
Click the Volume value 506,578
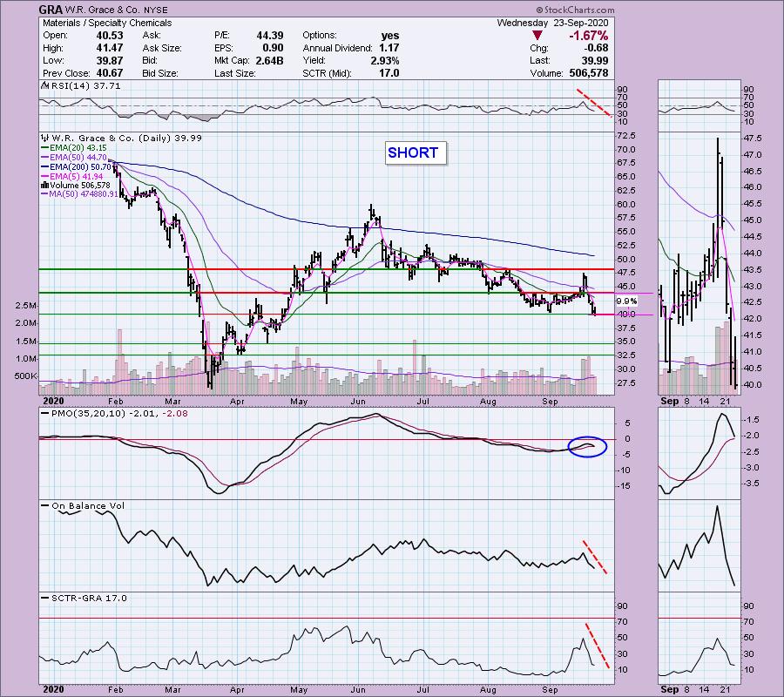coord(589,73)
